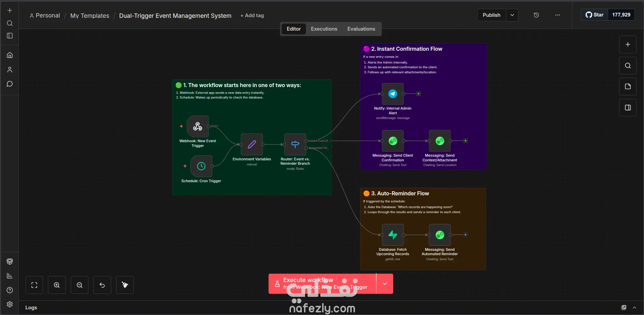Select the Database: Fetch Upcoming Records node
This screenshot has width=644, height=315.
[x=393, y=235]
